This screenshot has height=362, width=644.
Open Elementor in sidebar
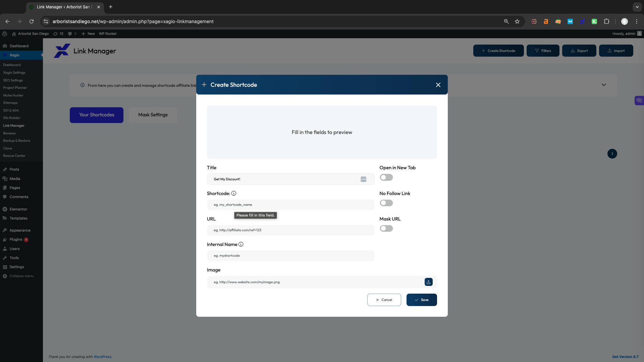click(x=18, y=209)
